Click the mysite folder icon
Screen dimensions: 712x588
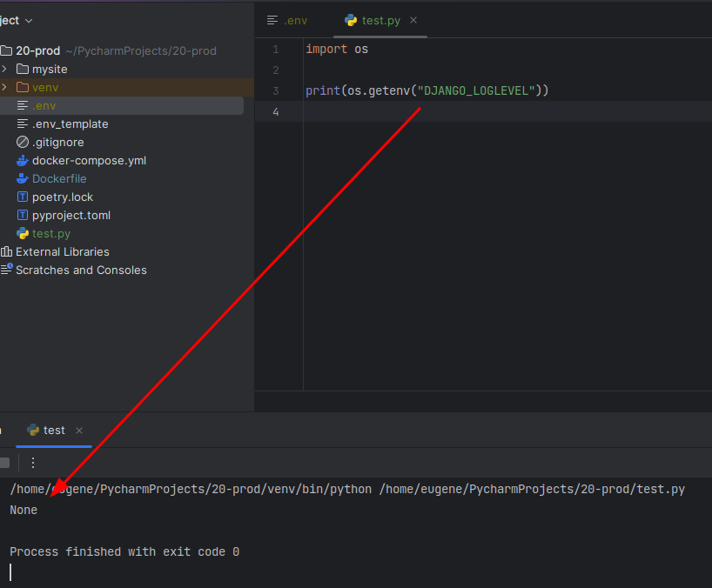[x=23, y=69]
